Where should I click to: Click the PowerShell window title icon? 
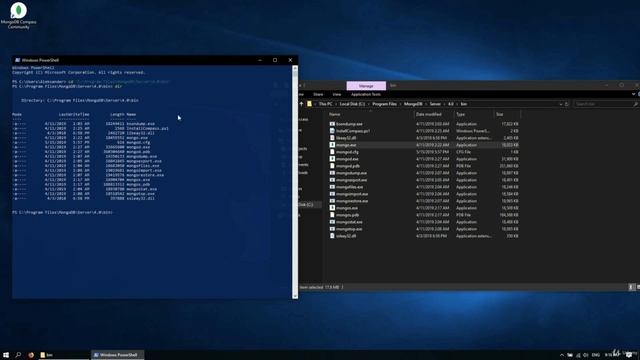18,60
